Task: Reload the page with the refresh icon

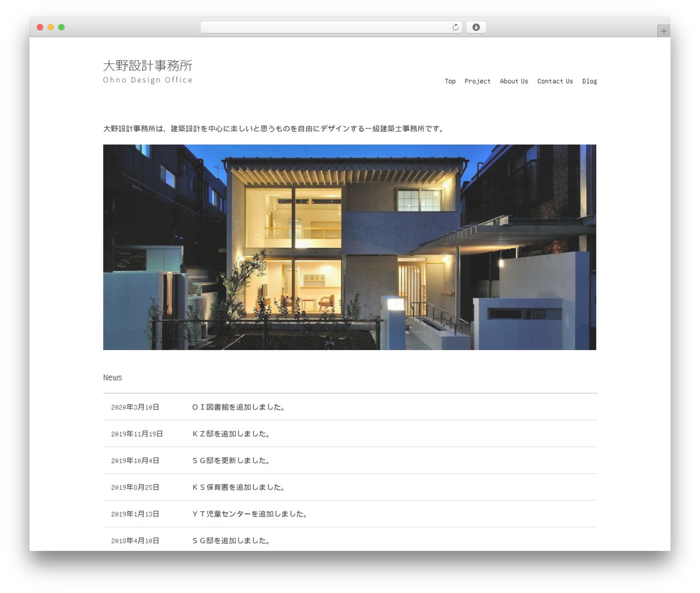Action: (455, 27)
